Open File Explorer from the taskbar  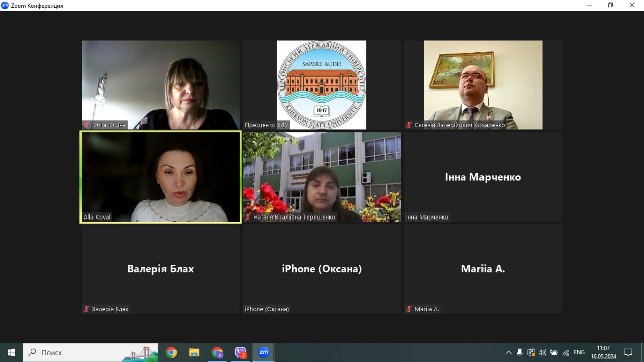[194, 352]
